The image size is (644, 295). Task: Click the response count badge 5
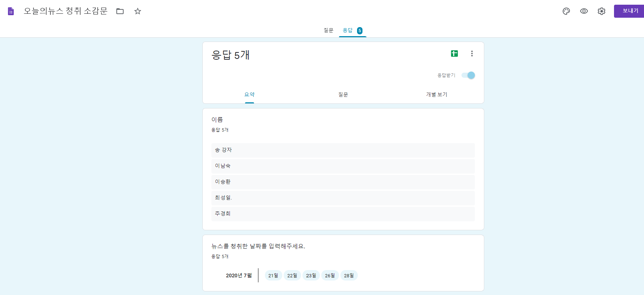(360, 31)
